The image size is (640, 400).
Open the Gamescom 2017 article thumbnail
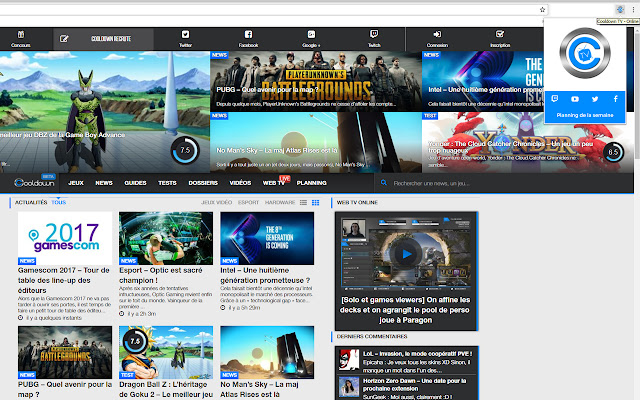click(65, 238)
